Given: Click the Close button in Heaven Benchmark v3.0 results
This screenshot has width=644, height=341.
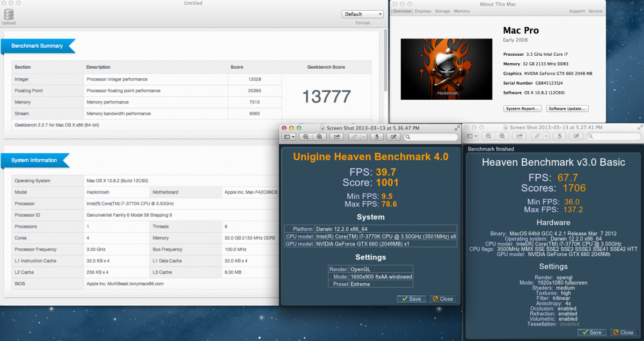Looking at the screenshot, I should coord(623,332).
